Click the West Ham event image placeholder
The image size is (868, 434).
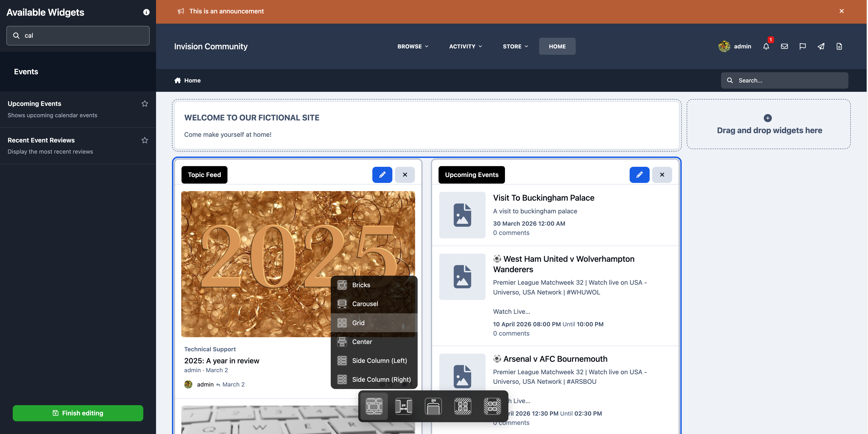pos(462,277)
